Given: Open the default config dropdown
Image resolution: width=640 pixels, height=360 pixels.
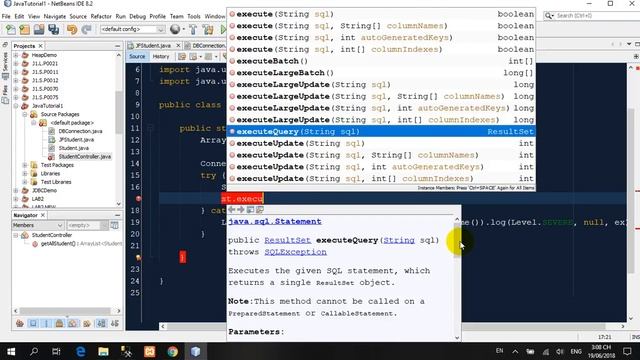Looking at the screenshot, I should [133, 29].
